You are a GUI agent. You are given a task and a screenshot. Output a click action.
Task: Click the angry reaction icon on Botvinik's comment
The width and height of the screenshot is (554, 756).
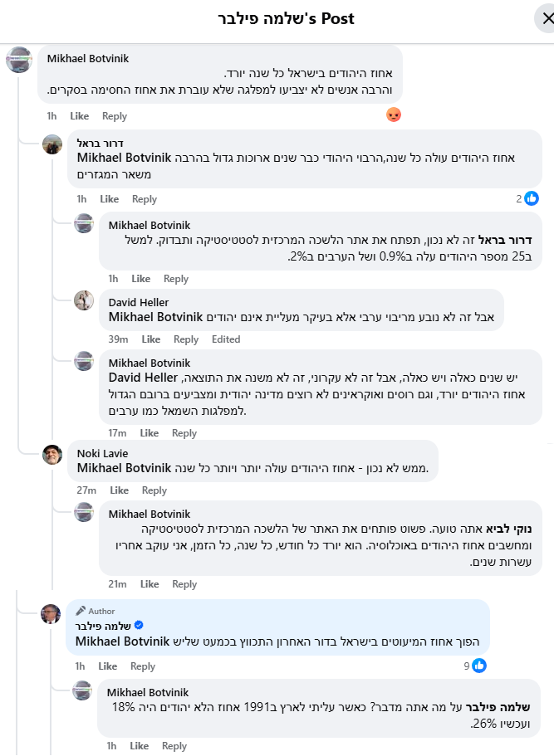pyautogui.click(x=394, y=115)
